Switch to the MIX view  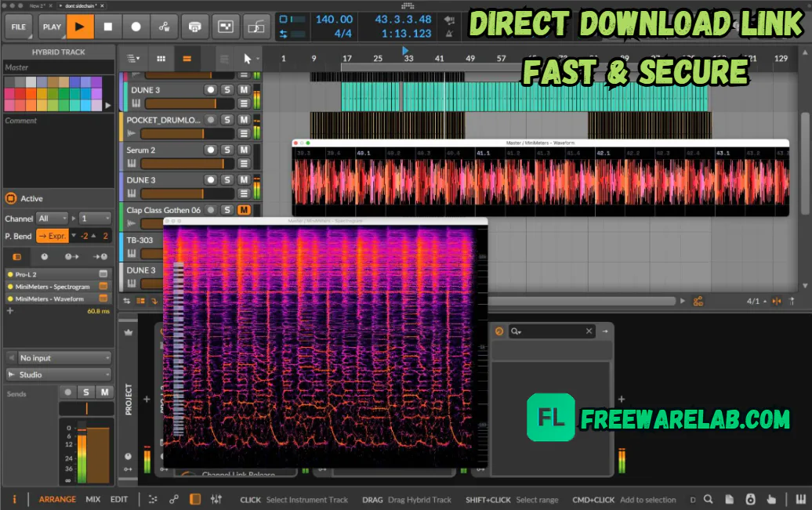point(93,499)
